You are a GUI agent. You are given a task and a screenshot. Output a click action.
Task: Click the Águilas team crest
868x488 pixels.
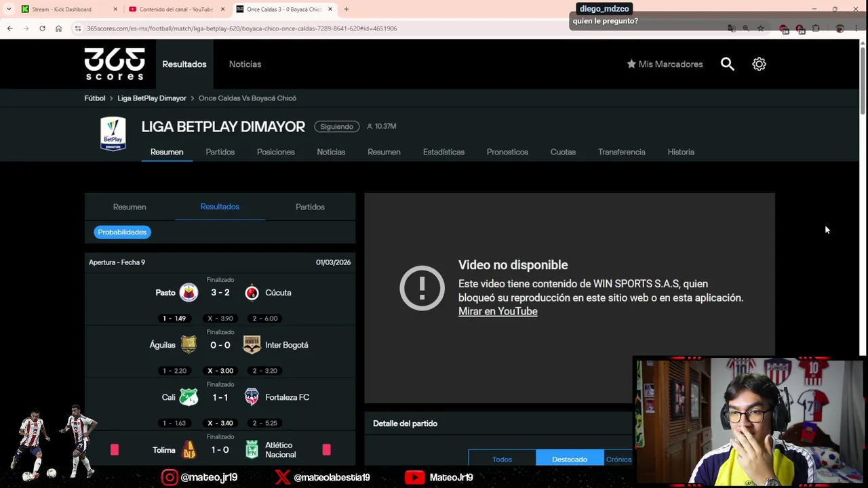pos(189,344)
